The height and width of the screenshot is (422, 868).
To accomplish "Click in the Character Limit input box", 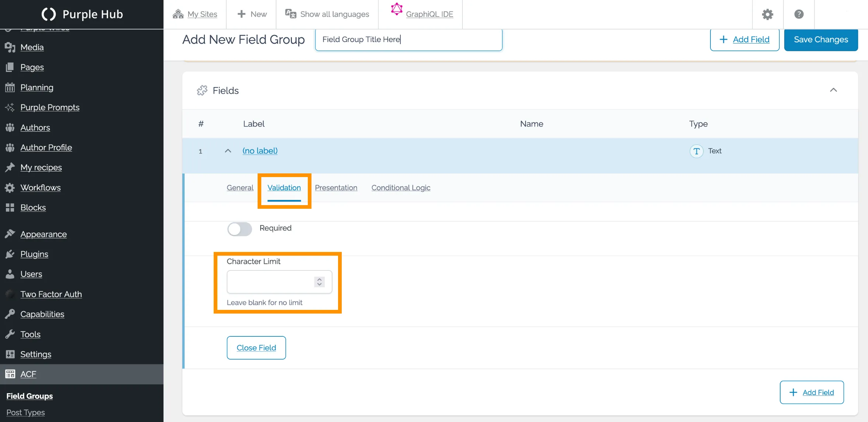I will (x=279, y=282).
